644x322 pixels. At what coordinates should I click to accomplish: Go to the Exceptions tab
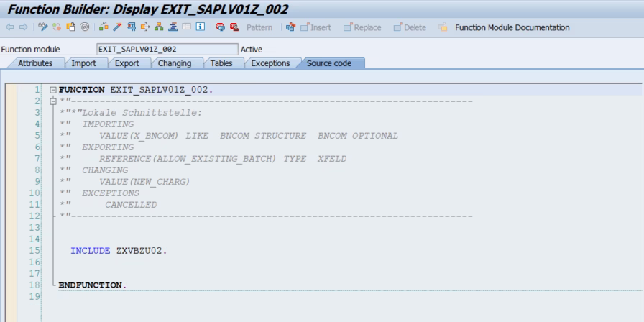270,63
